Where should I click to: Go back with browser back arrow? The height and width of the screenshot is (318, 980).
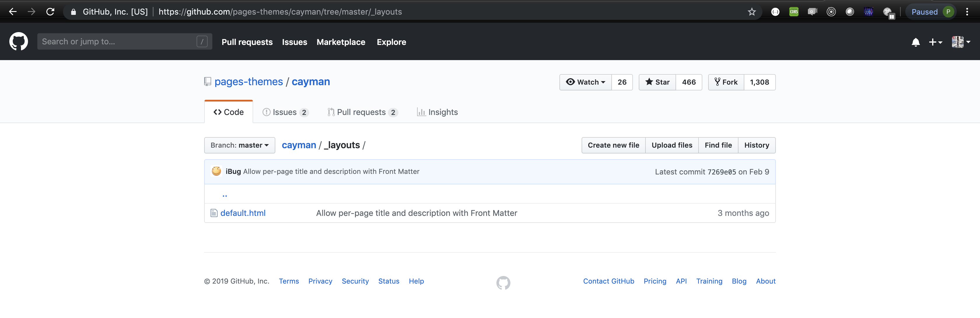[13, 12]
